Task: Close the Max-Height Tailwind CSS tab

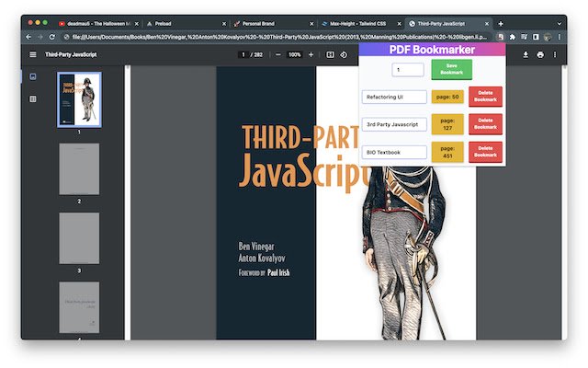Action: [399, 24]
